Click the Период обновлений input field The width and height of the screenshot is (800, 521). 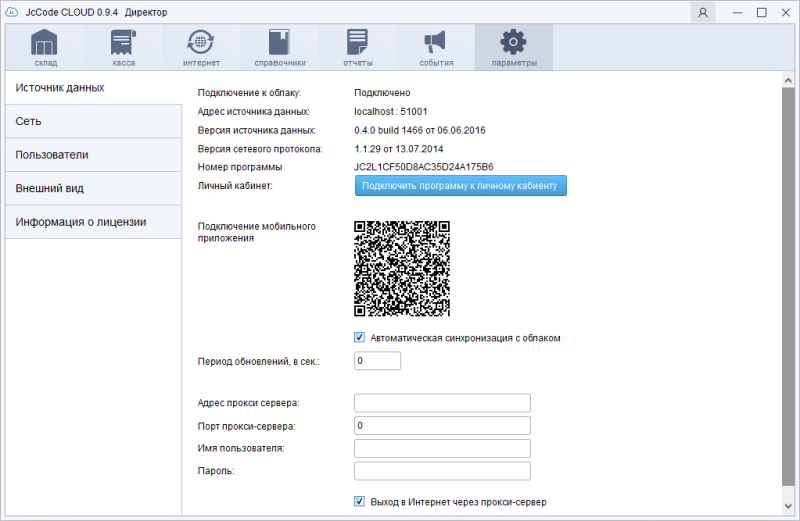point(377,361)
